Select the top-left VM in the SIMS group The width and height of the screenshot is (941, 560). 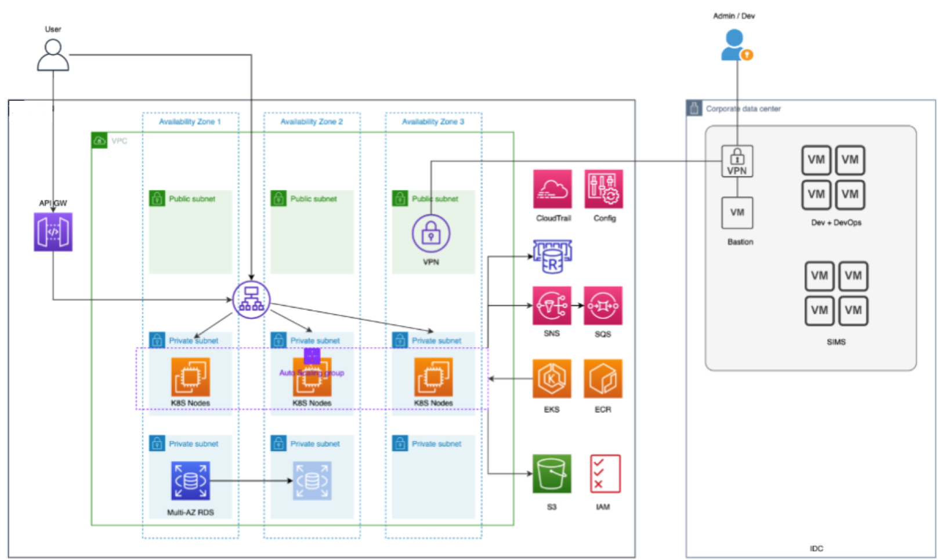819,276
